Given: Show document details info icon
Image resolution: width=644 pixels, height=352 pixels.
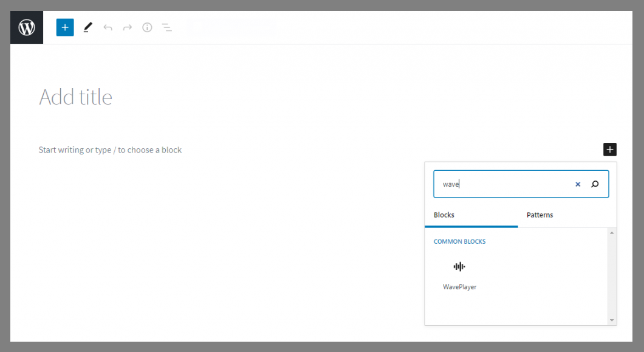Looking at the screenshot, I should point(147,27).
